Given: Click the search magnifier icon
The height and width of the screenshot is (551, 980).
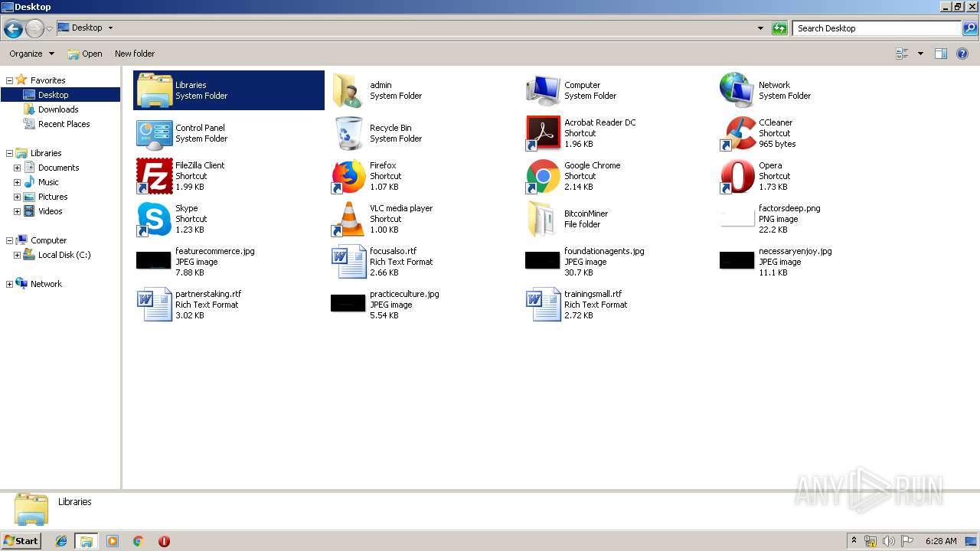Looking at the screenshot, I should tap(969, 28).
